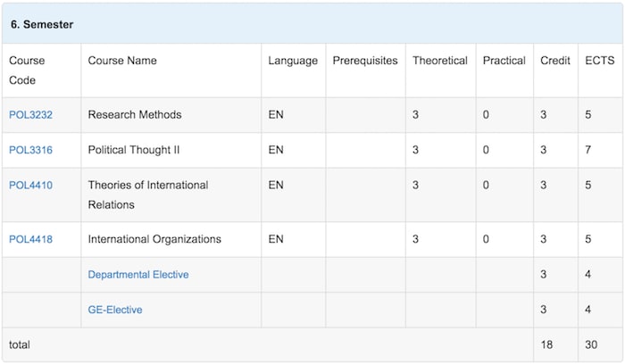Image resolution: width=625 pixels, height=364 pixels.
Task: Click the Political Thought II course name
Action: point(134,150)
